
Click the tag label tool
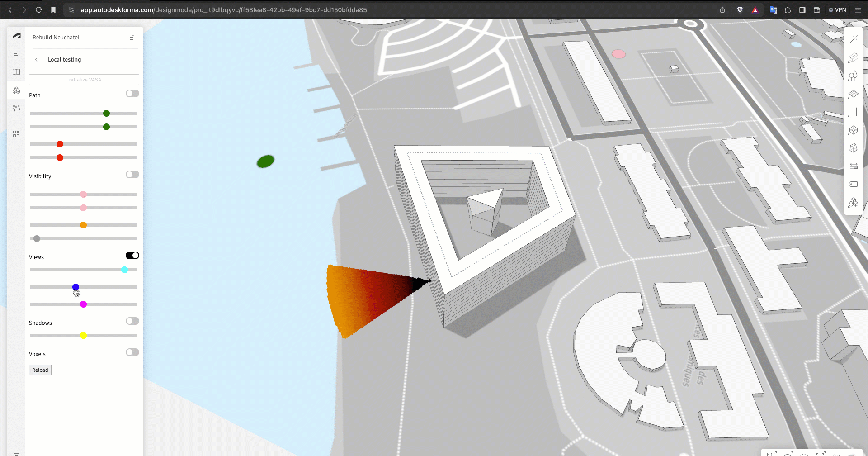[853, 184]
